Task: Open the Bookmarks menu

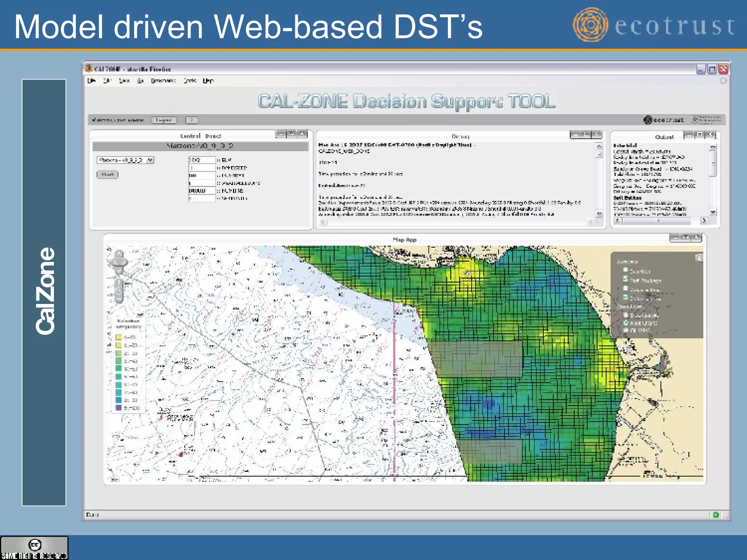Action: 163,81
